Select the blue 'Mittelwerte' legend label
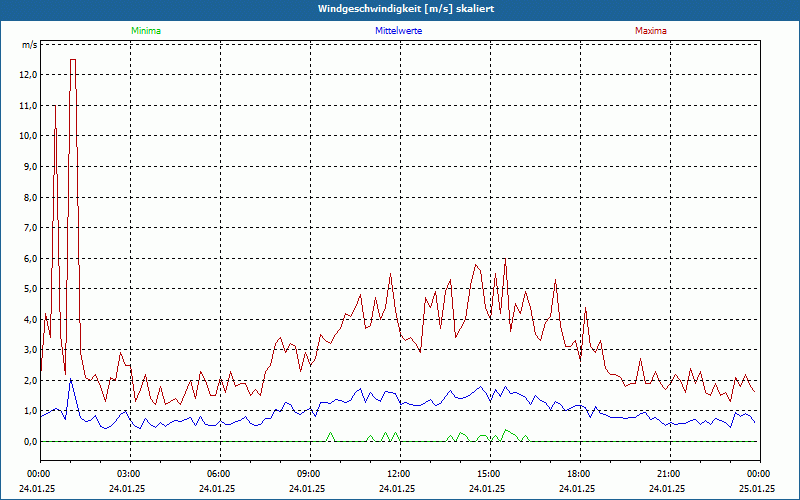 coord(398,31)
